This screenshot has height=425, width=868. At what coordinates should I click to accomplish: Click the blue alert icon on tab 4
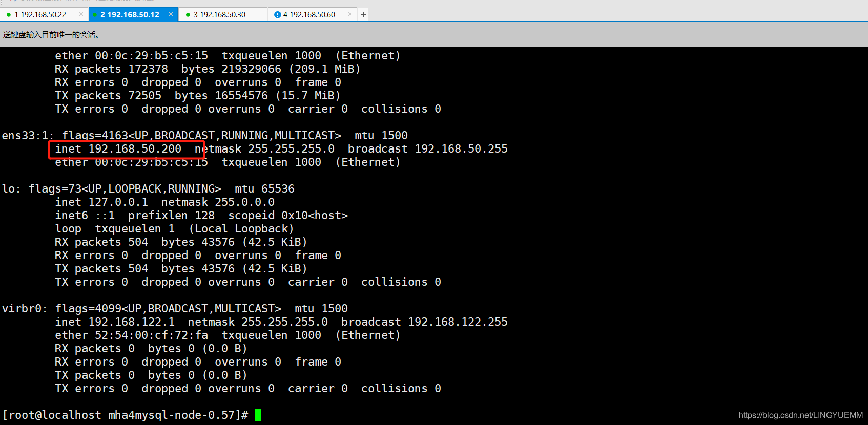tap(277, 15)
